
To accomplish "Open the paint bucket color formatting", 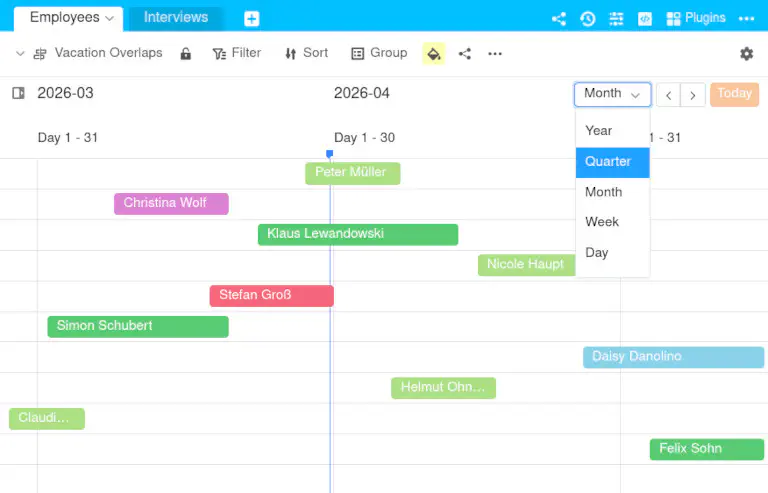I will click(433, 54).
